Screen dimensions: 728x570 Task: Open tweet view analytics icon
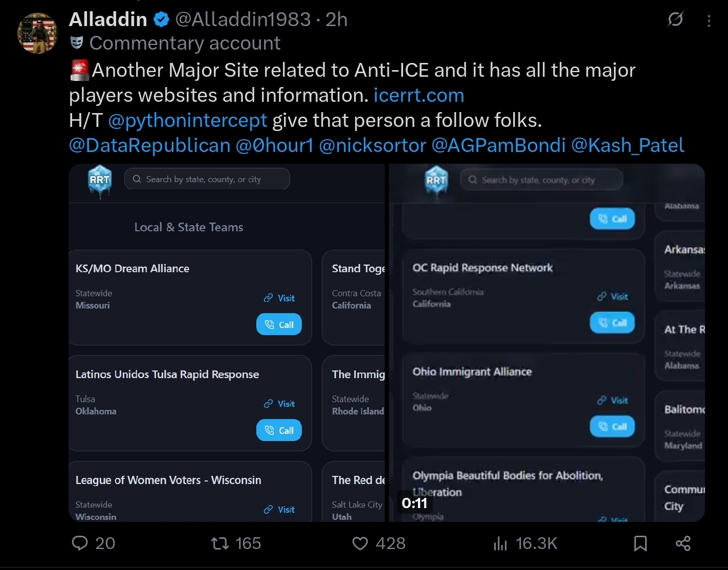[x=500, y=543]
